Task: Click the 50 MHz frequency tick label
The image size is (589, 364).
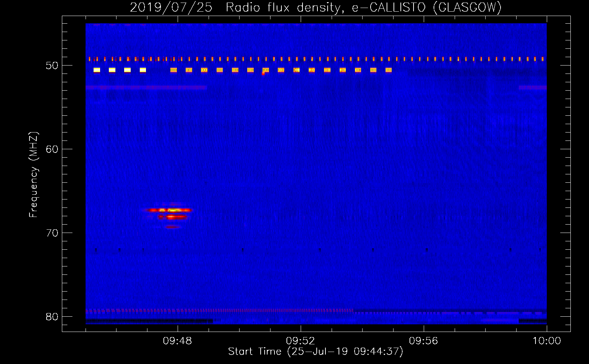Action: coord(52,66)
